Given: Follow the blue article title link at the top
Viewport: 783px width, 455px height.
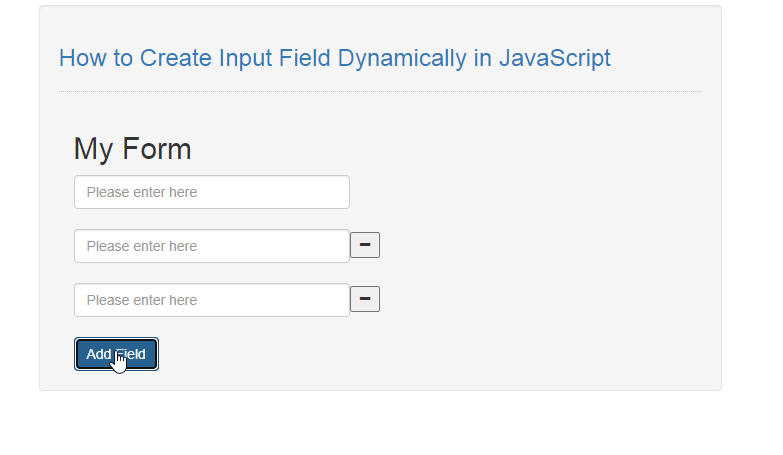Looking at the screenshot, I should pyautogui.click(x=334, y=58).
